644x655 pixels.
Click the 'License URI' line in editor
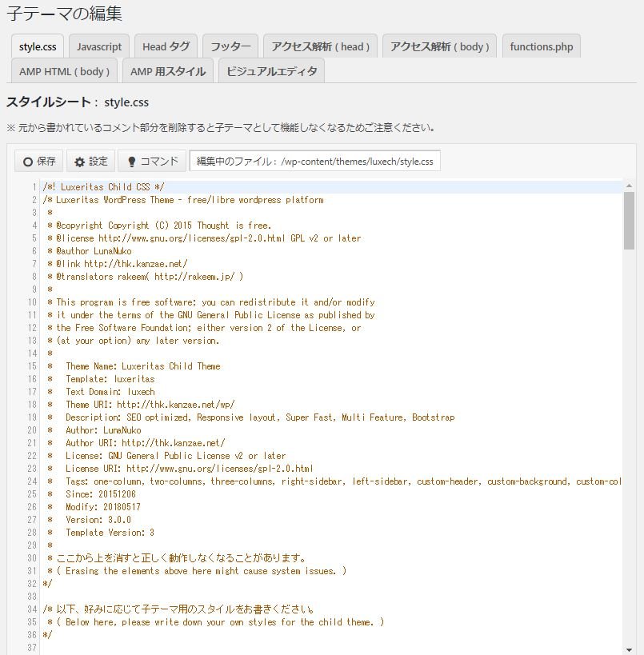point(180,469)
